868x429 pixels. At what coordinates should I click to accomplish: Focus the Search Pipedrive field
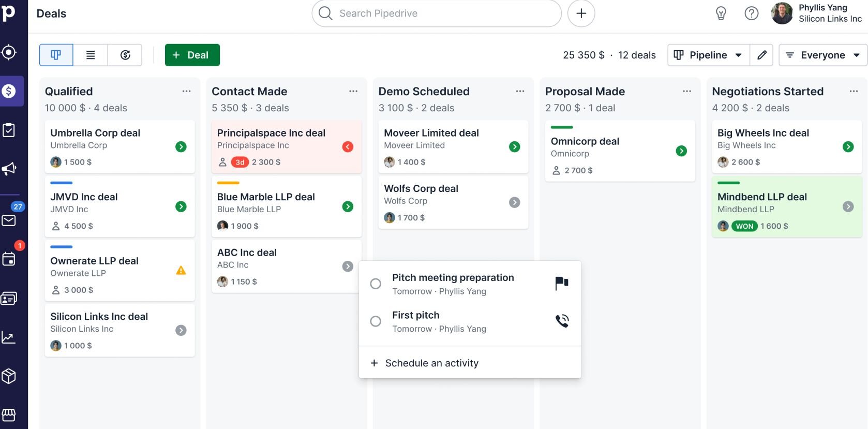(x=437, y=13)
